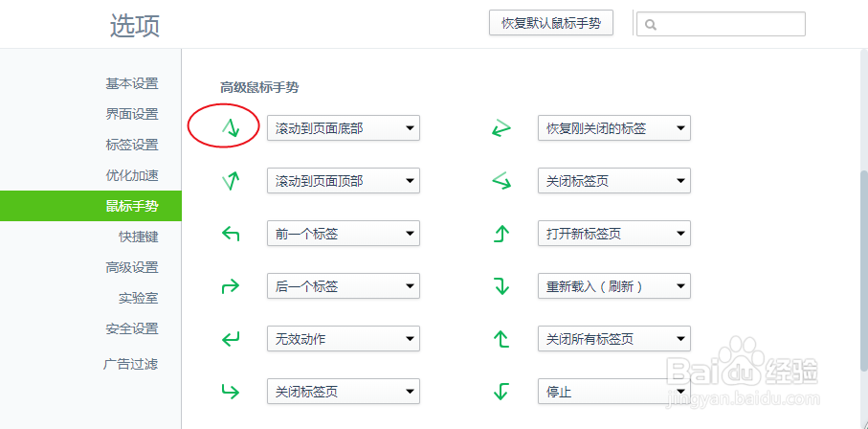Viewport: 868px width, 429px height.
Task: Switch to the 基本设置 section
Action: coord(132,83)
